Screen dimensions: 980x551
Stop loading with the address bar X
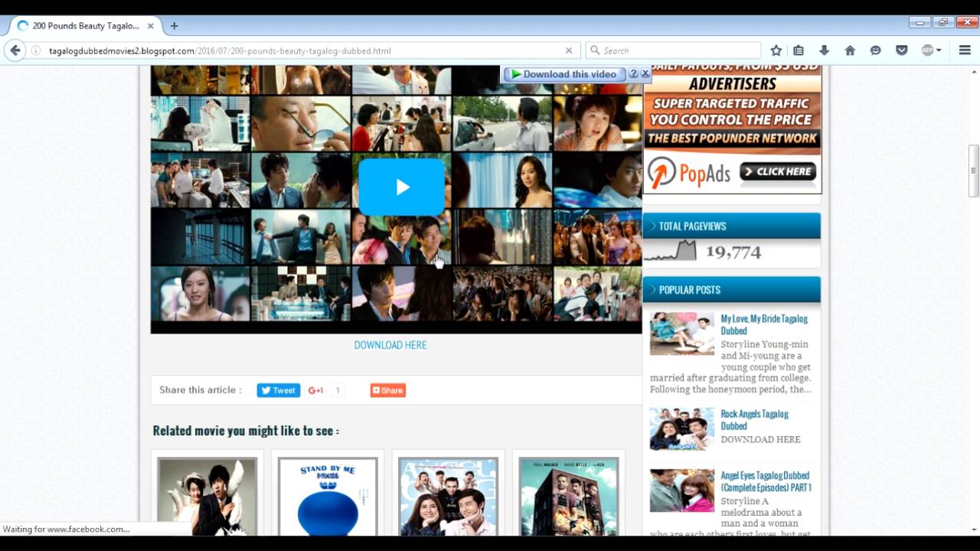(x=569, y=51)
